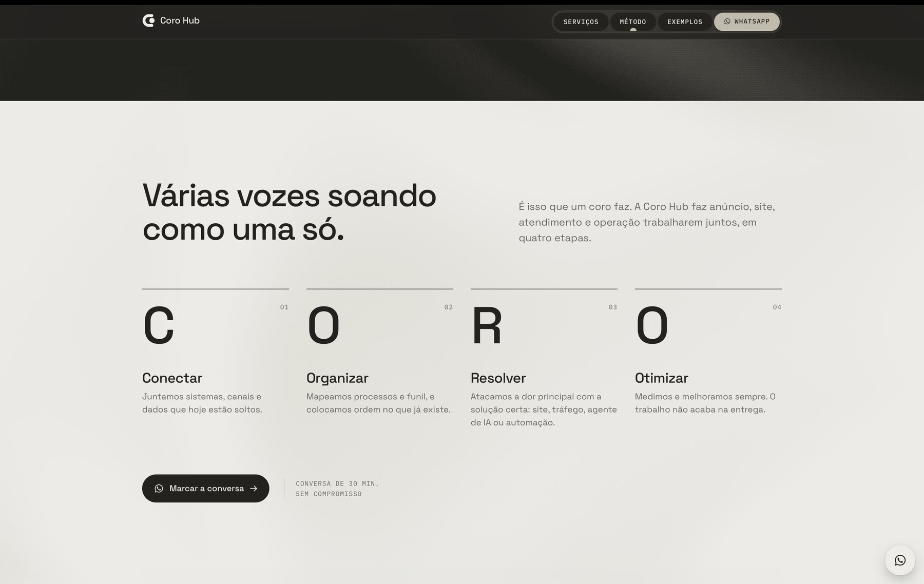Click the Coro Hub logo icon
Image resolution: width=924 pixels, height=584 pixels.
[148, 21]
